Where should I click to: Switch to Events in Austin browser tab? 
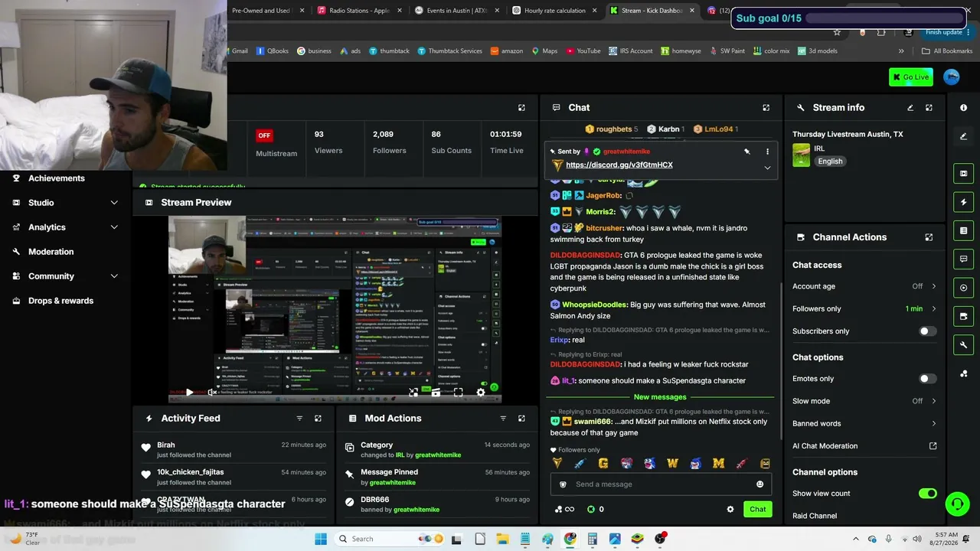457,11
